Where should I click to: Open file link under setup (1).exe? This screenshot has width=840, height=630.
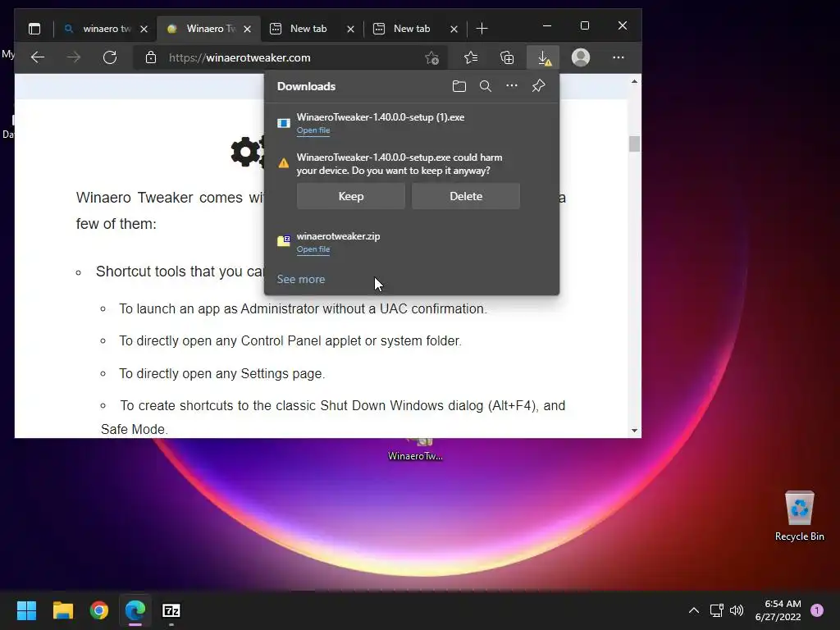click(x=313, y=130)
